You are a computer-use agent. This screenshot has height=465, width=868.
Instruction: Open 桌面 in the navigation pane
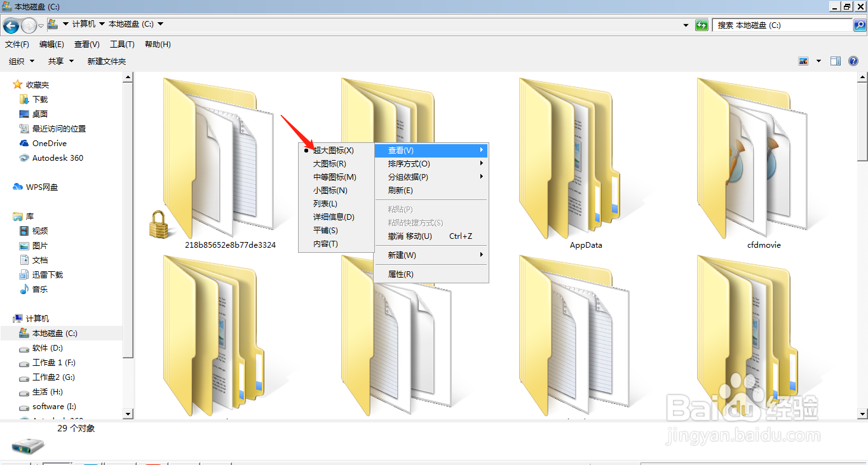(34, 114)
